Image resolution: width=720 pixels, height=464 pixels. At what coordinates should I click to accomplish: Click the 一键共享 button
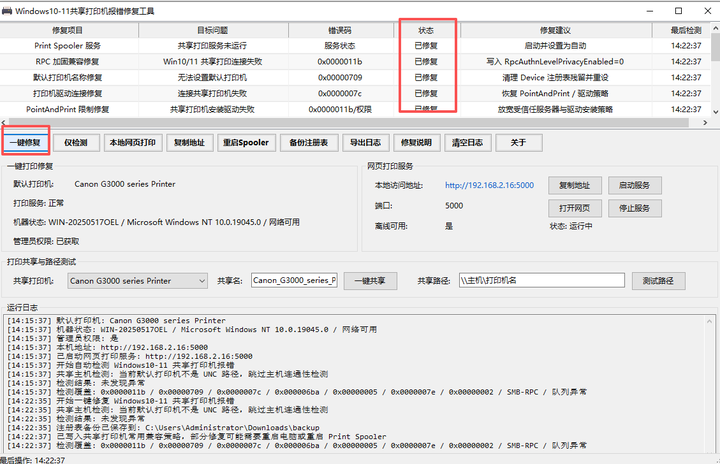[x=370, y=281]
